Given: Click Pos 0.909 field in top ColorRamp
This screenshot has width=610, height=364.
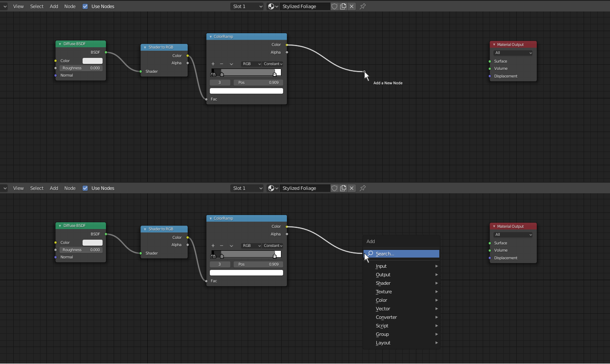Looking at the screenshot, I should point(258,83).
